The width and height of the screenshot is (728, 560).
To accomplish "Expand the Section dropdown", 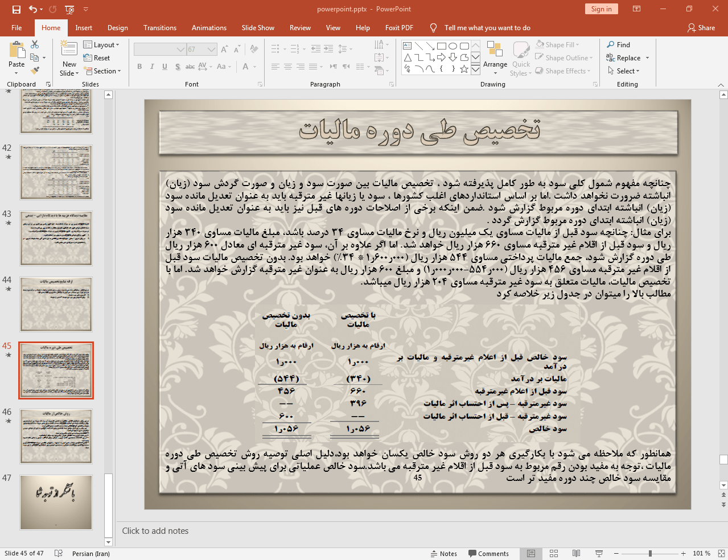I will (103, 71).
